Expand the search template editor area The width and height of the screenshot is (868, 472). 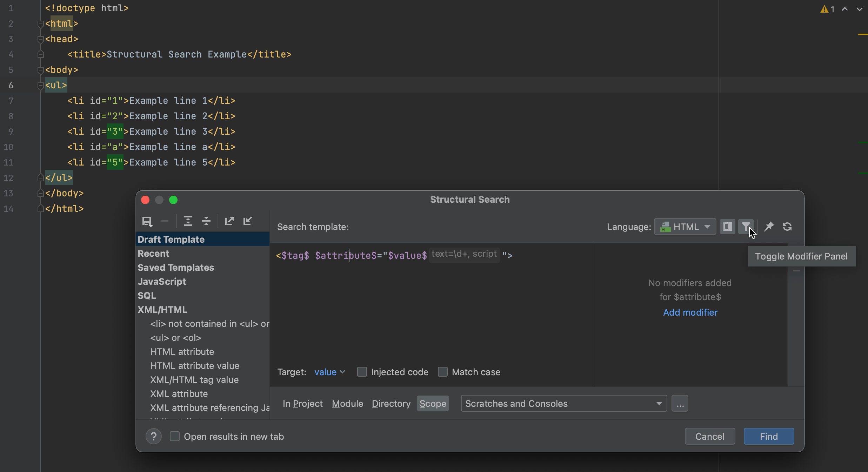188,221
